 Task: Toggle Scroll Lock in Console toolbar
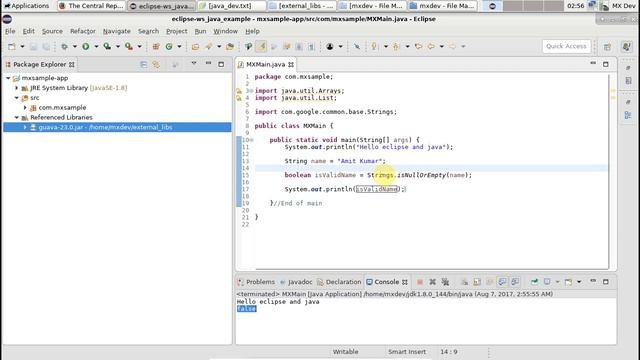pos(477,282)
